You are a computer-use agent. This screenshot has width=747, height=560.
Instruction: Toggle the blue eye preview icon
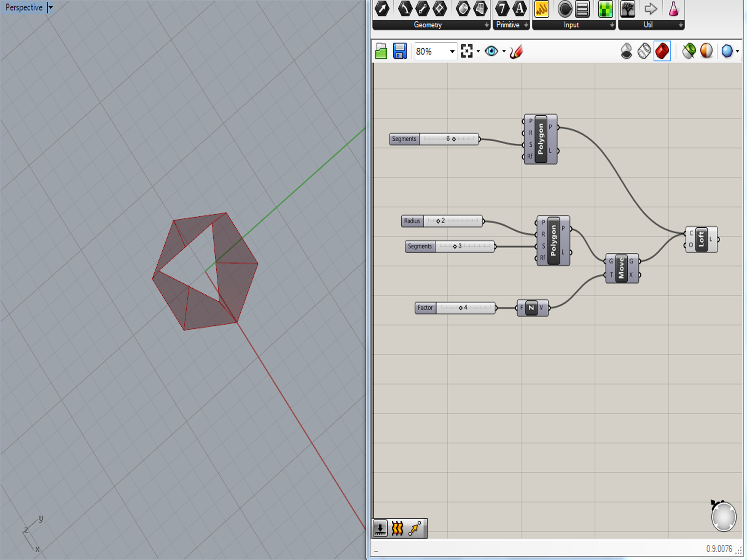click(491, 51)
